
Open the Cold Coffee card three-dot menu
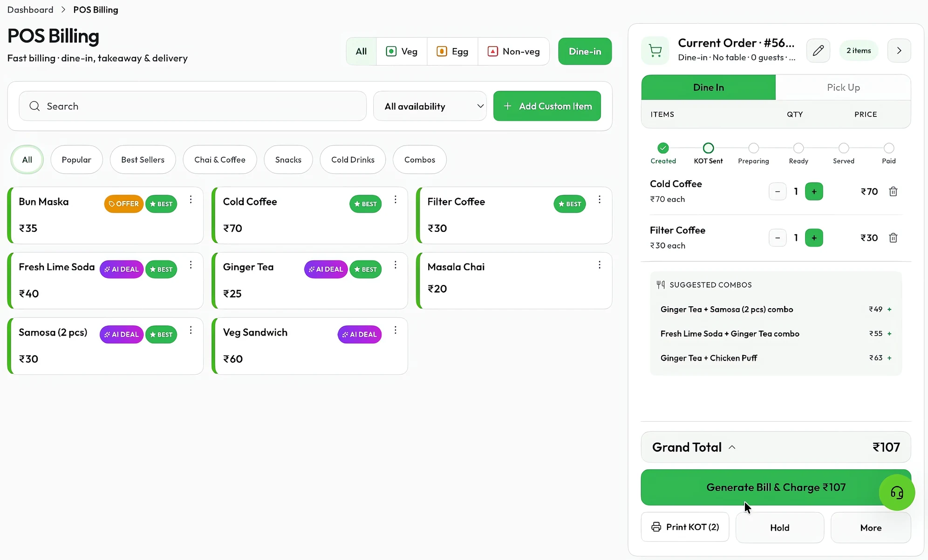pos(395,200)
